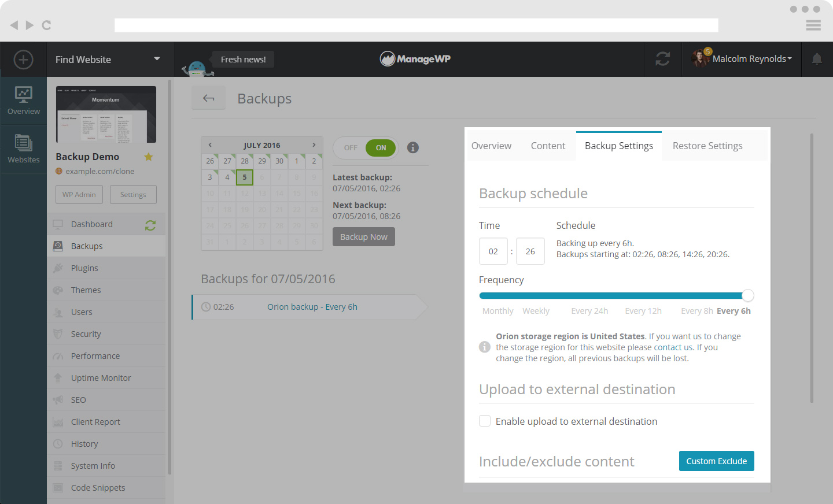Image resolution: width=833 pixels, height=504 pixels.
Task: Open Themes in site menu
Action: (106, 290)
